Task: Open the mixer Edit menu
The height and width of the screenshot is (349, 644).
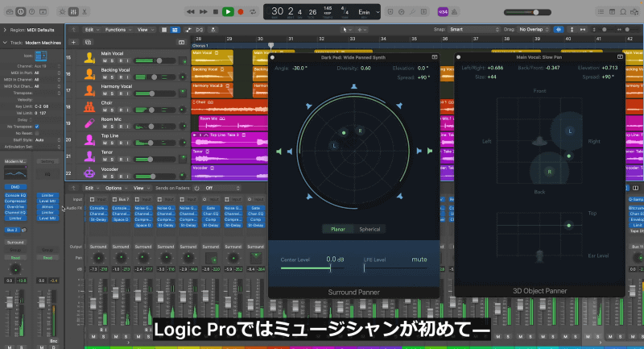Action: pos(91,189)
